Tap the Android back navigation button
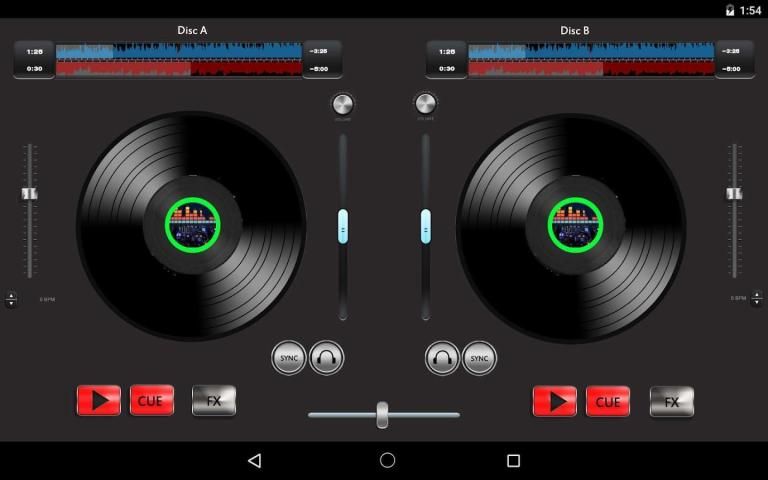The image size is (768, 480). [254, 461]
